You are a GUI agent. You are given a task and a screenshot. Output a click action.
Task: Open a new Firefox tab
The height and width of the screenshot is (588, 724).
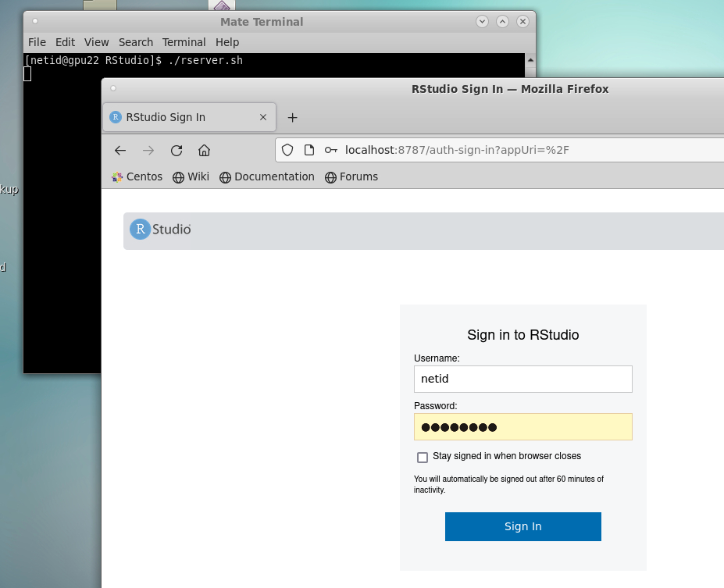coord(292,118)
